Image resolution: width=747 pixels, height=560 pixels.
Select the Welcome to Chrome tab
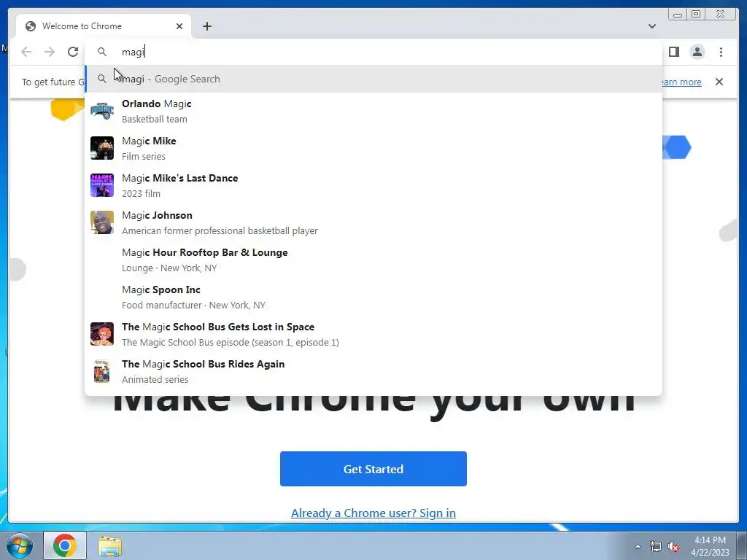[x=104, y=26]
